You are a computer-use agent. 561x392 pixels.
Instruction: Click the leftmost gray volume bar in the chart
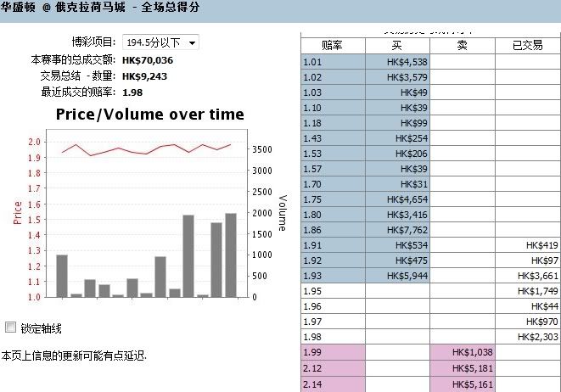pos(62,276)
